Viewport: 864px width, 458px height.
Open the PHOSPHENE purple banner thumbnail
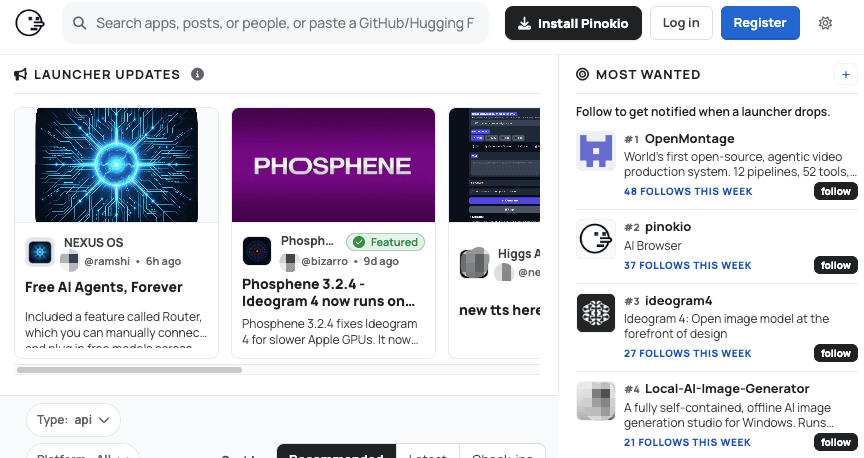333,165
